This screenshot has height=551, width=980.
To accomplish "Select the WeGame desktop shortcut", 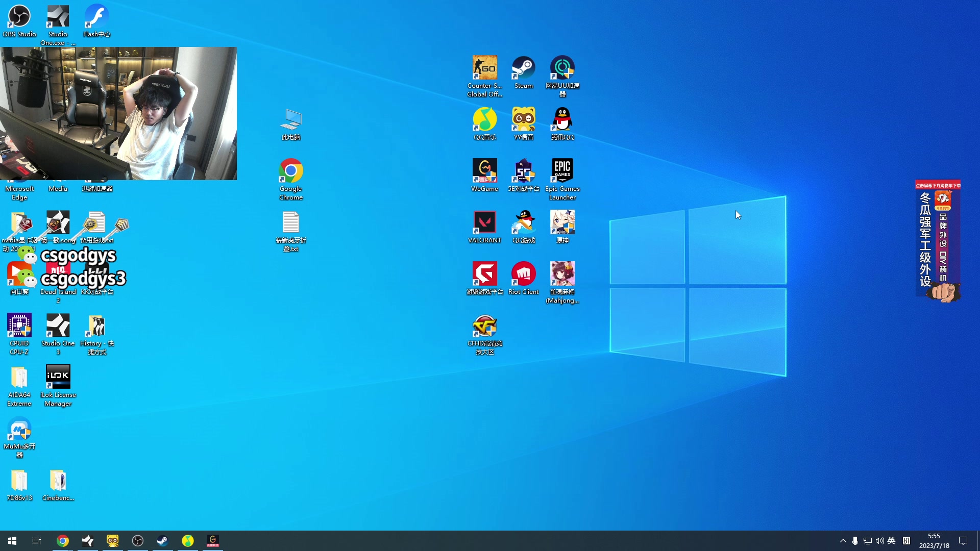I will coord(485,176).
